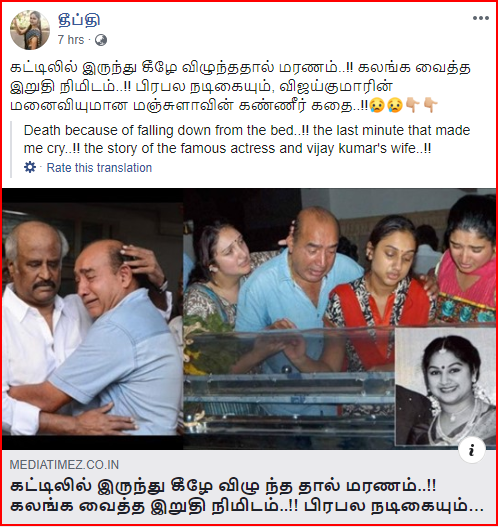This screenshot has height=527, width=498.
Task: Open the bold Tamil link preview headline
Action: point(247,496)
